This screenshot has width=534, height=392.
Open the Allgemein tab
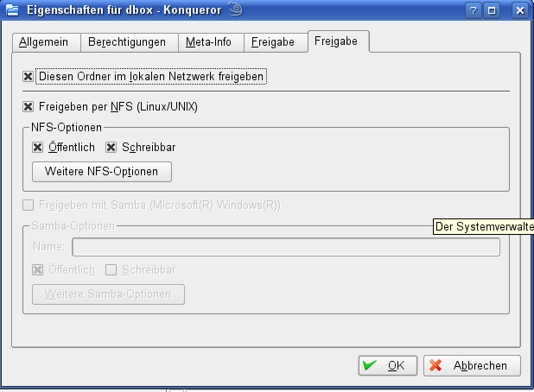[x=46, y=42]
